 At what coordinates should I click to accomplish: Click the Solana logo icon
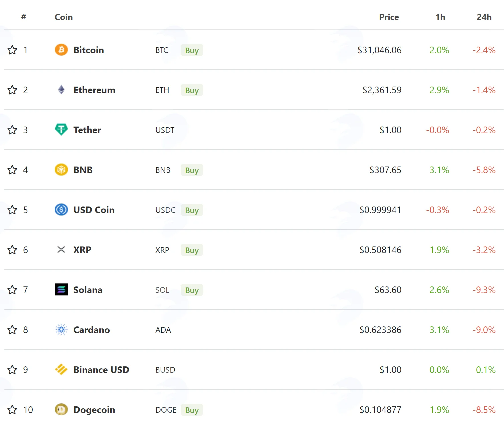pyautogui.click(x=61, y=290)
